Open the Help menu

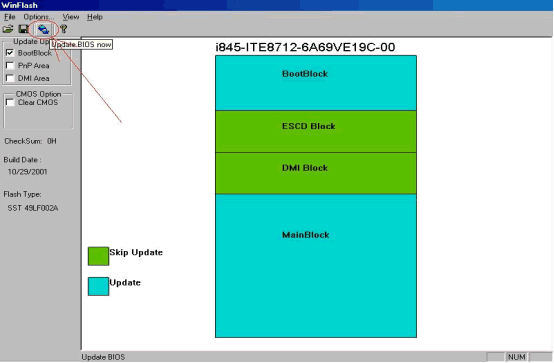(95, 17)
